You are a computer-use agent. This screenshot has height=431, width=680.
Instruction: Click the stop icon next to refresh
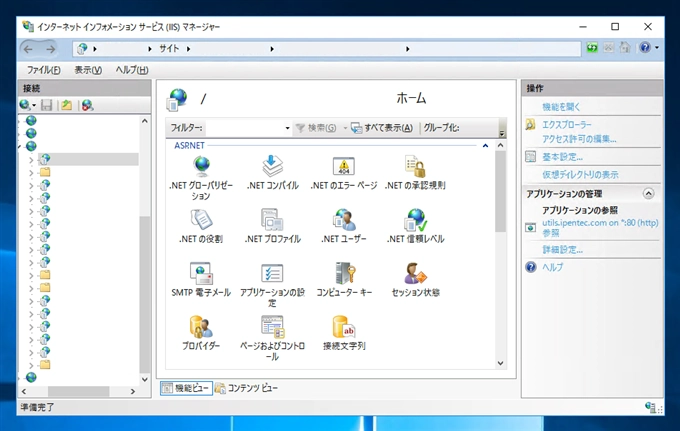608,47
